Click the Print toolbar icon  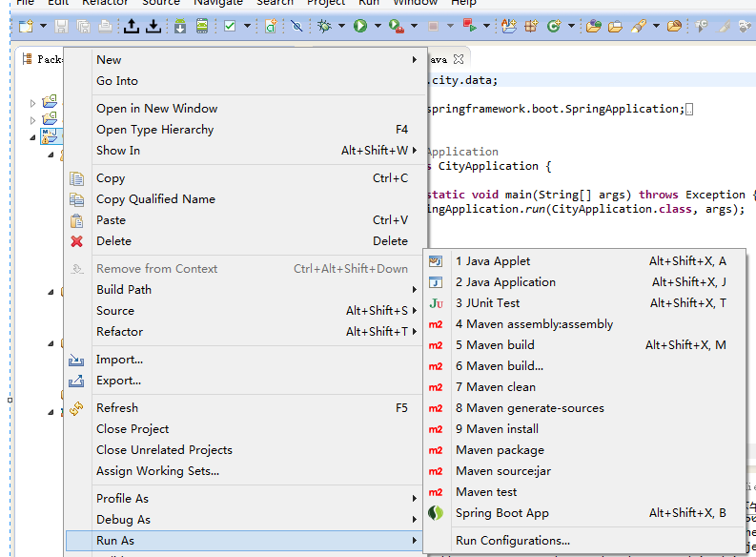[105, 26]
